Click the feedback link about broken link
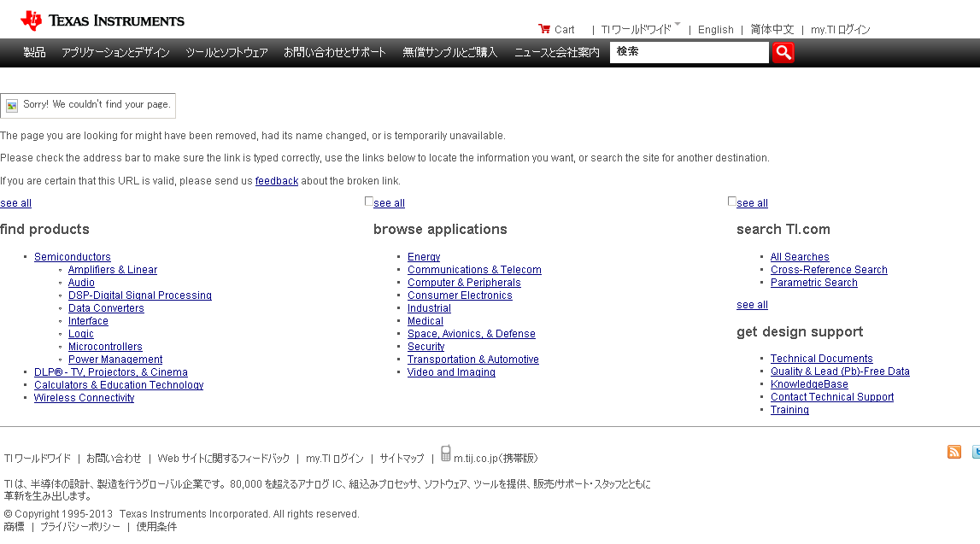 pyautogui.click(x=277, y=181)
